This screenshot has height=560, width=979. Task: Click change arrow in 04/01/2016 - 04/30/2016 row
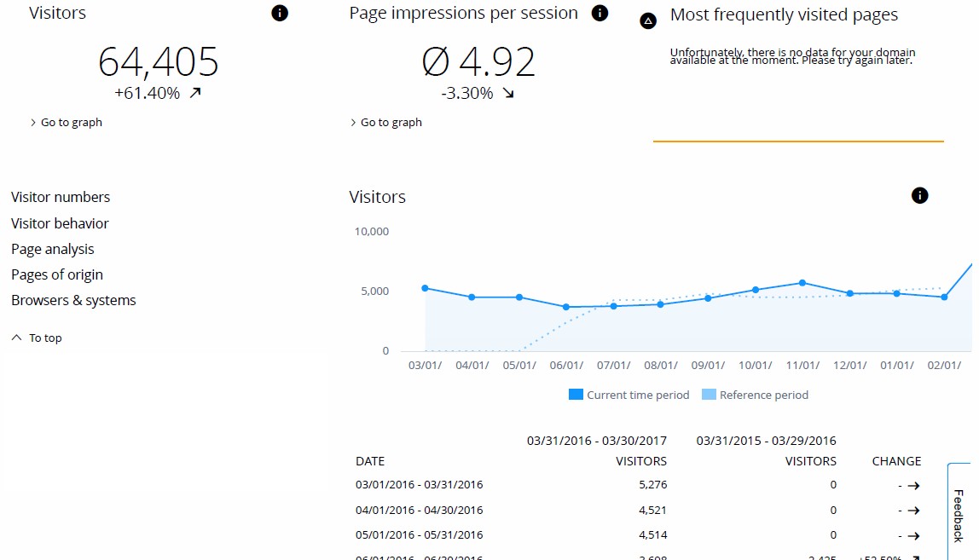coord(913,511)
